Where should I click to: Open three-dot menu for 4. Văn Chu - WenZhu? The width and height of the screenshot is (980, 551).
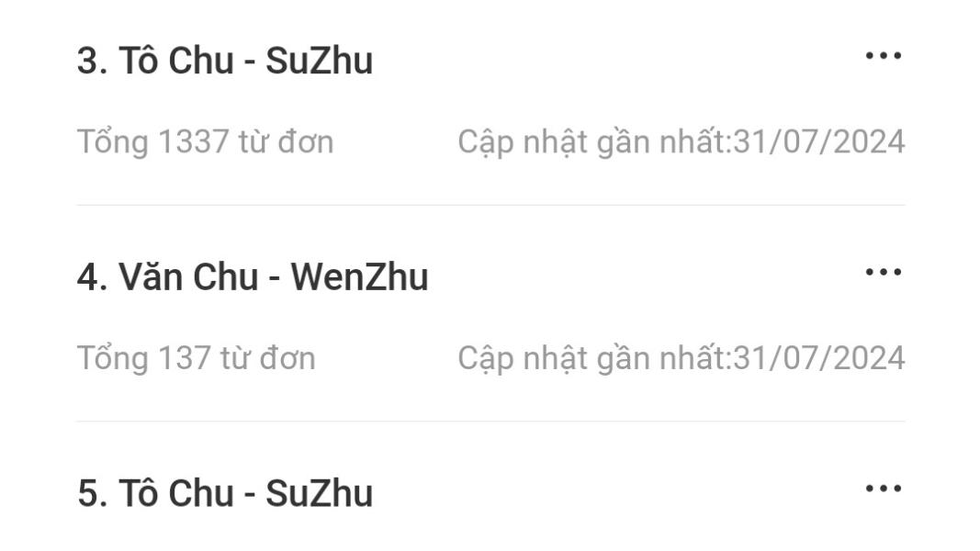tap(884, 272)
